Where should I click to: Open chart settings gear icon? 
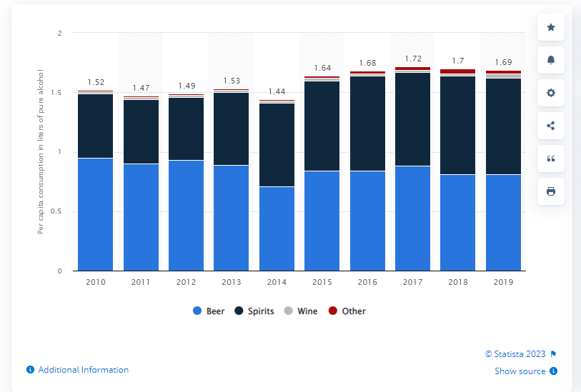pos(550,93)
